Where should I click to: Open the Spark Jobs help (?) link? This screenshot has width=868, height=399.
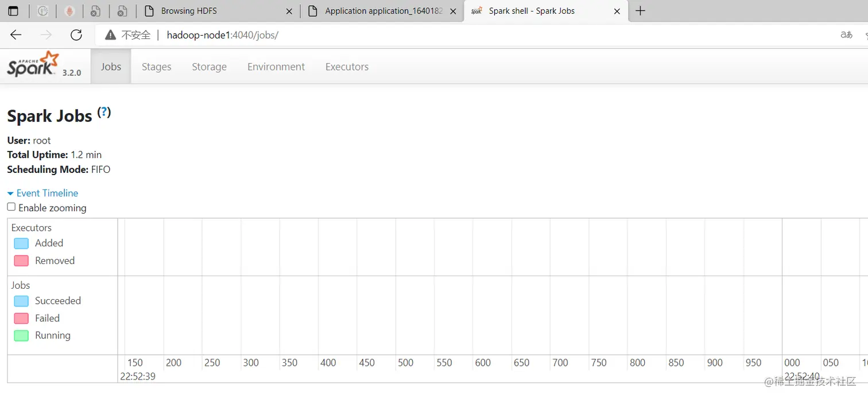click(104, 112)
